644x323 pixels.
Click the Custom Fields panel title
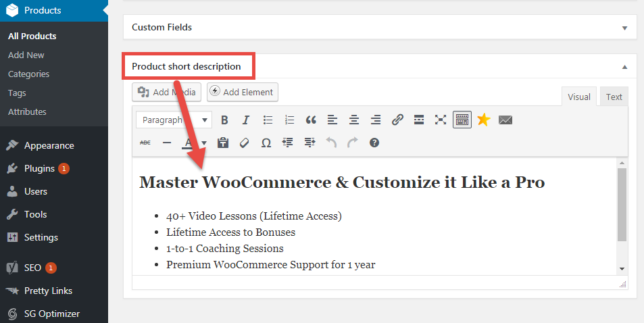(162, 28)
